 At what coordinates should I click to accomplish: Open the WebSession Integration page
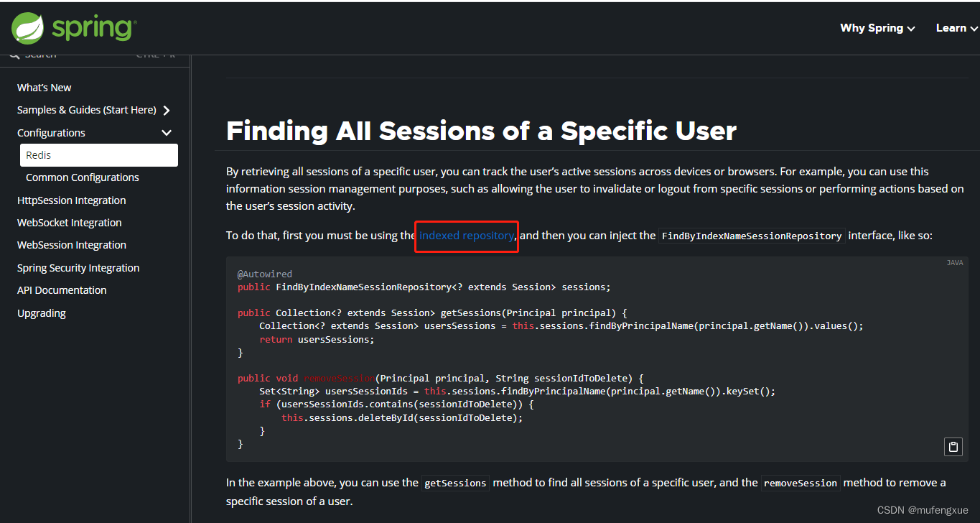click(71, 244)
